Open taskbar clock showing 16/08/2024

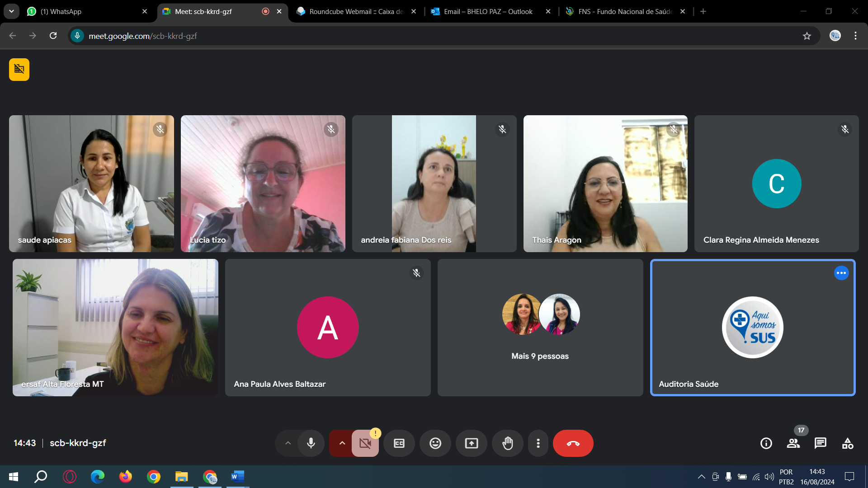pos(817,477)
